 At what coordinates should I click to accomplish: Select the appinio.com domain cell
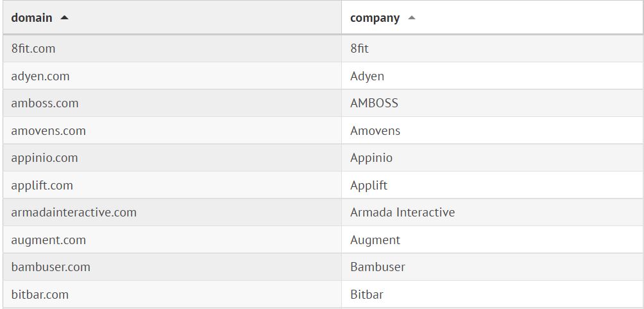tap(44, 158)
